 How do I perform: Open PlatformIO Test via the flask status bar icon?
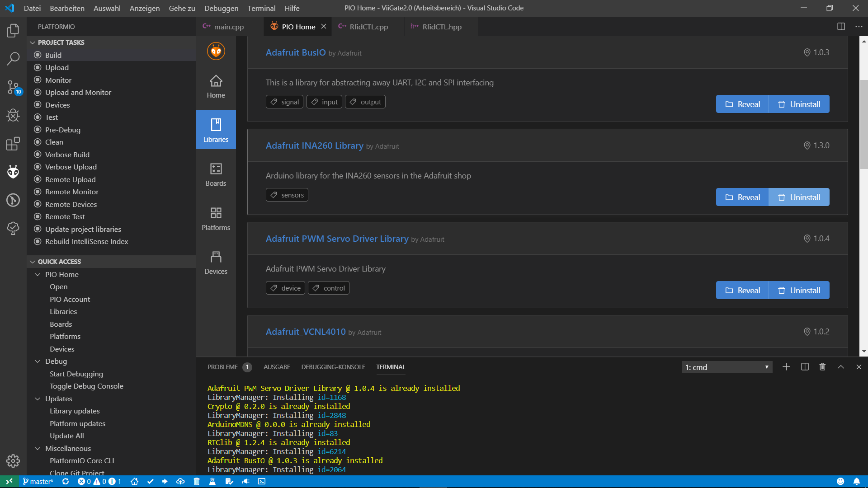(212, 481)
